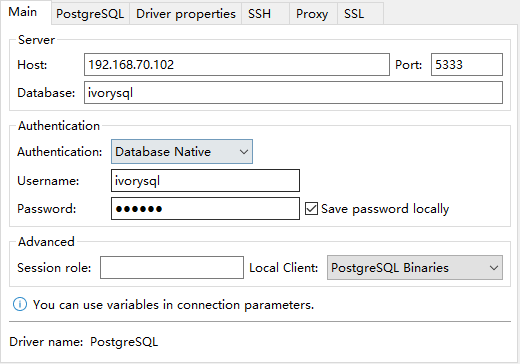This screenshot has width=520, height=364.
Task: Open the Proxy tab
Action: [313, 14]
